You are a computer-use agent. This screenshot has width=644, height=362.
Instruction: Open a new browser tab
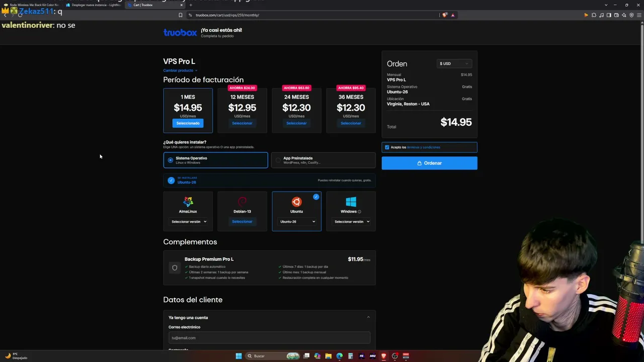191,5
